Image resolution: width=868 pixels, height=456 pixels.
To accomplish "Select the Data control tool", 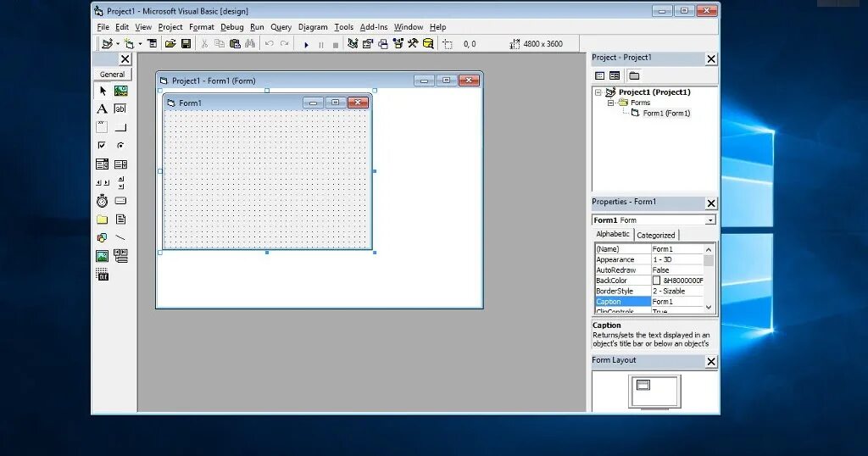I will coord(120,256).
